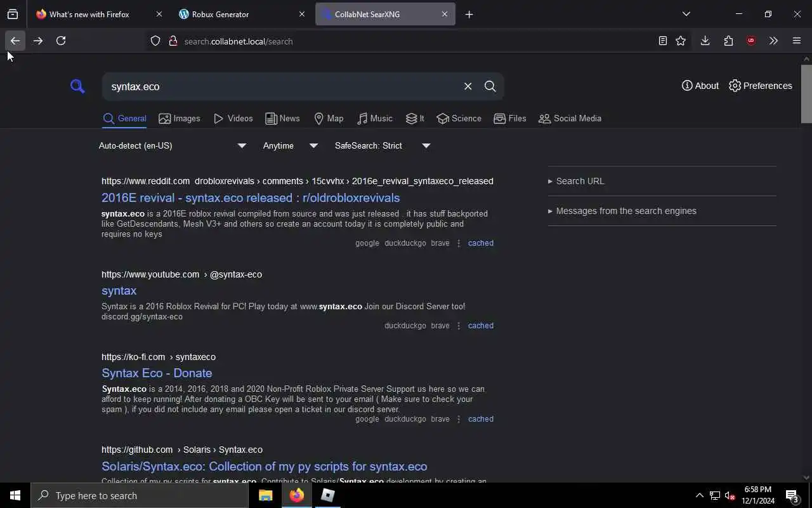Go forward in browser history
The height and width of the screenshot is (508, 812).
tap(38, 41)
